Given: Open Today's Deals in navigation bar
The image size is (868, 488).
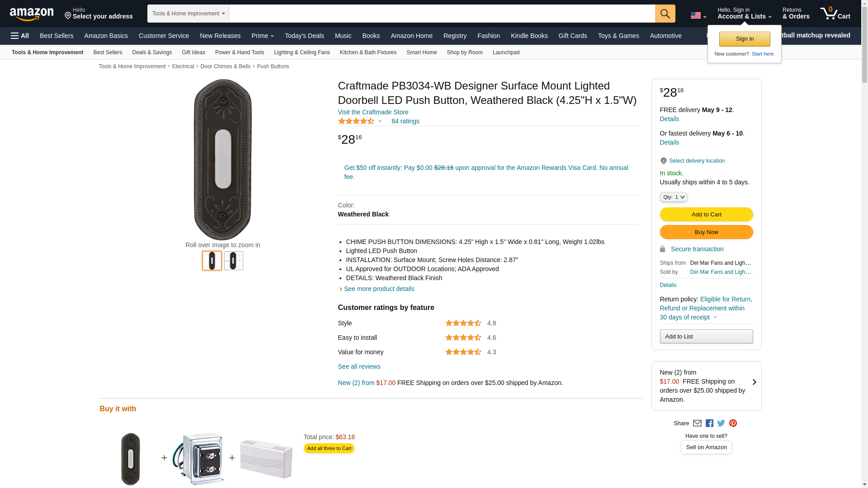Looking at the screenshot, I should [304, 36].
